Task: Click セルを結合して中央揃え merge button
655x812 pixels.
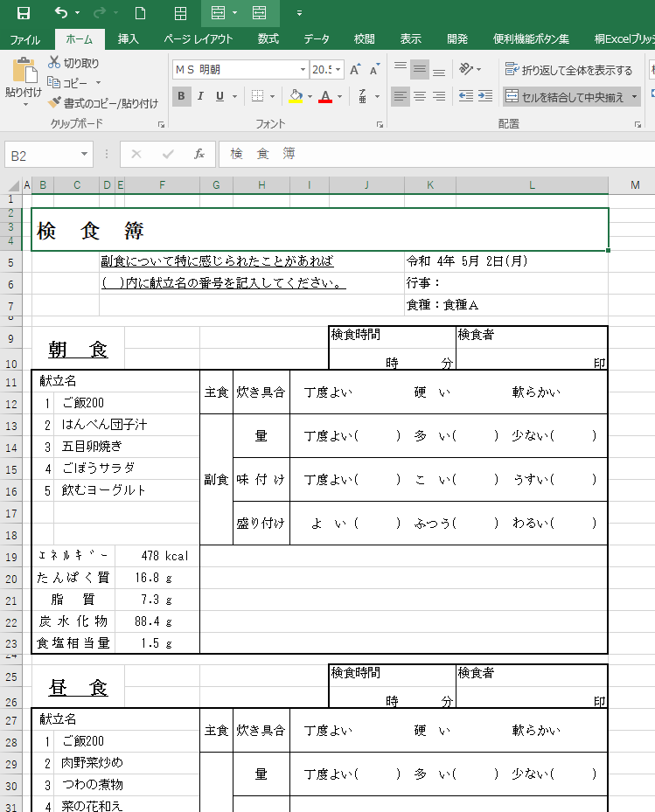Action: click(x=564, y=97)
